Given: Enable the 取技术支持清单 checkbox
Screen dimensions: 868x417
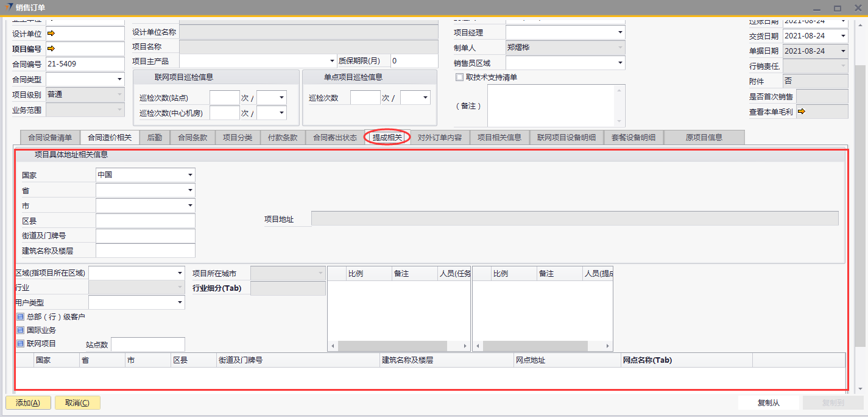Looking at the screenshot, I should tap(460, 77).
